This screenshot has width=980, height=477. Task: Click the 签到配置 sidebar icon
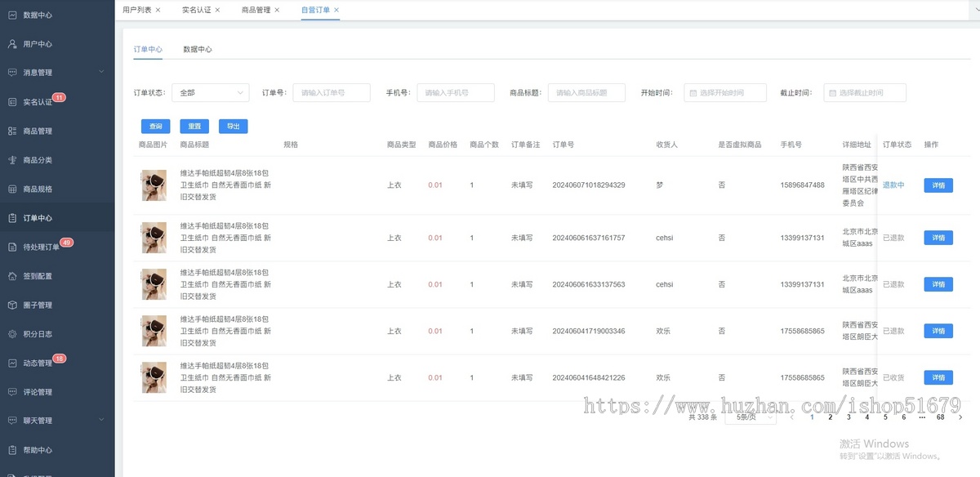12,276
